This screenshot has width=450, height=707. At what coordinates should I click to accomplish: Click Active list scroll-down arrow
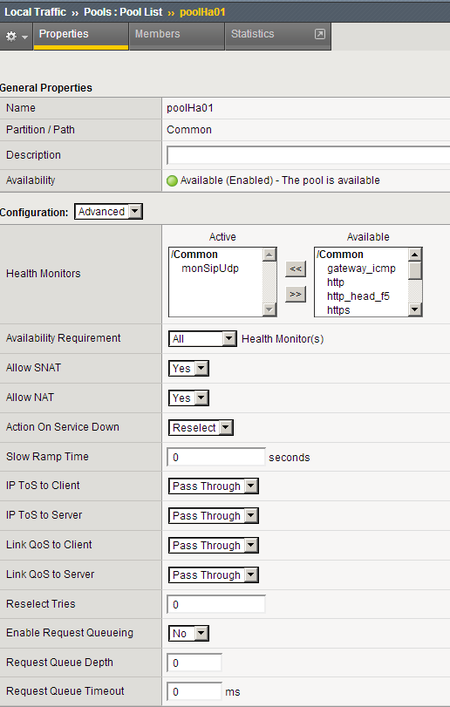(x=269, y=309)
